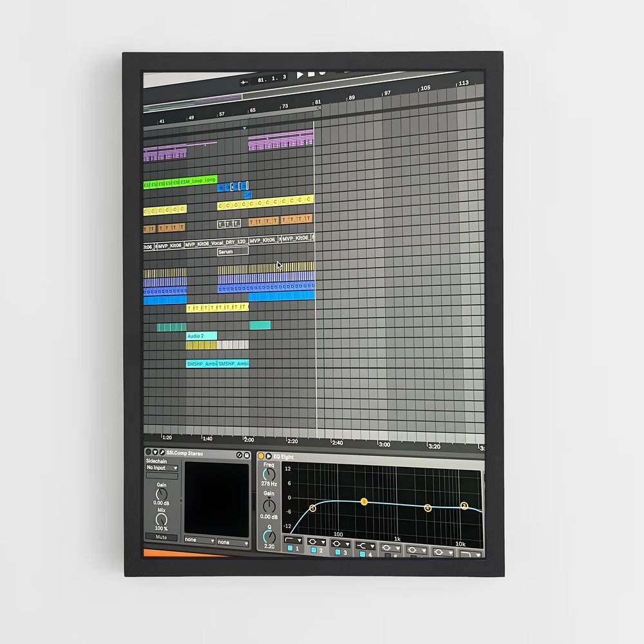Select the cyan locator triangle near bar 65
Viewport: 644px width, 644px height.
(245, 128)
